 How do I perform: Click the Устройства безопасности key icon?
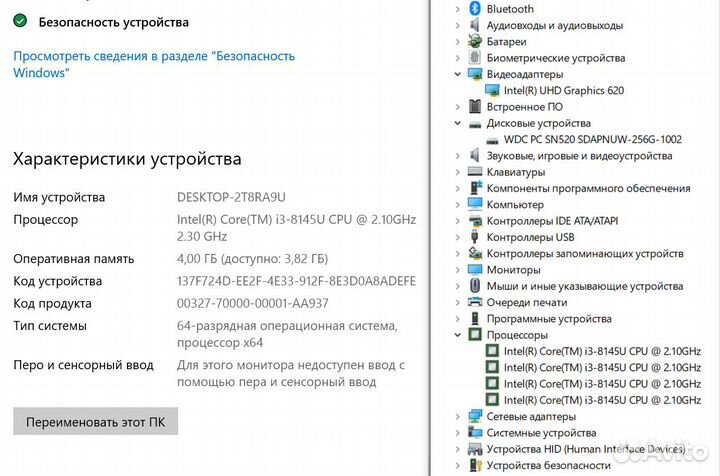[476, 465]
